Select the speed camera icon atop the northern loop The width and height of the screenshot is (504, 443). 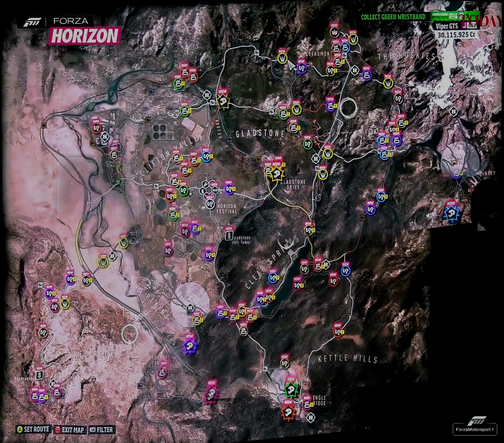pyautogui.click(x=257, y=52)
